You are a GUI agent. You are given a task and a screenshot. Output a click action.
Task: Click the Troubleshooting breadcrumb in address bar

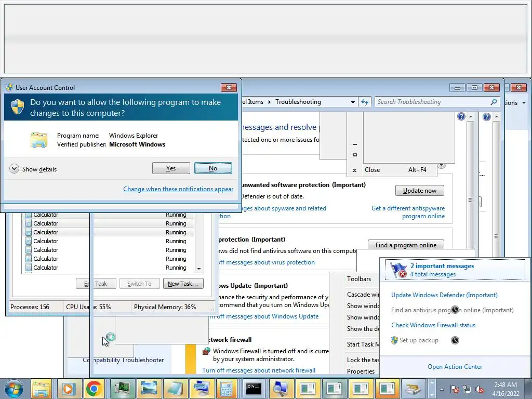tap(298, 102)
